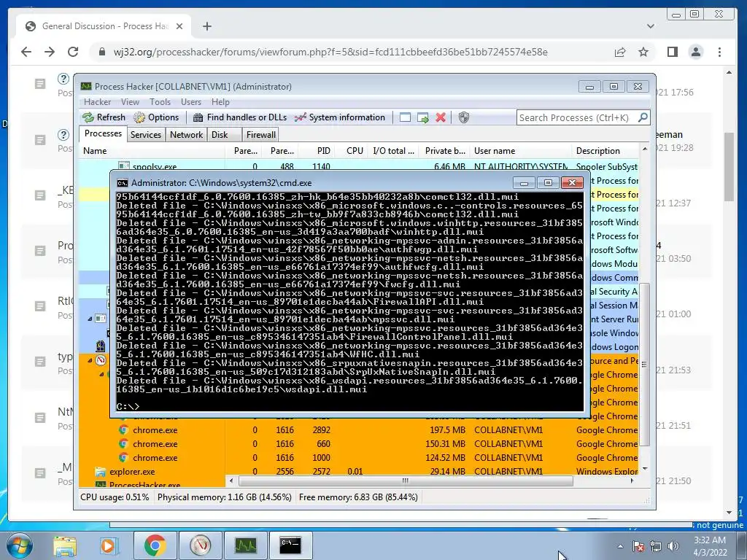This screenshot has height=560, width=747.
Task: Open the Chrome profile avatar
Action: point(695,52)
